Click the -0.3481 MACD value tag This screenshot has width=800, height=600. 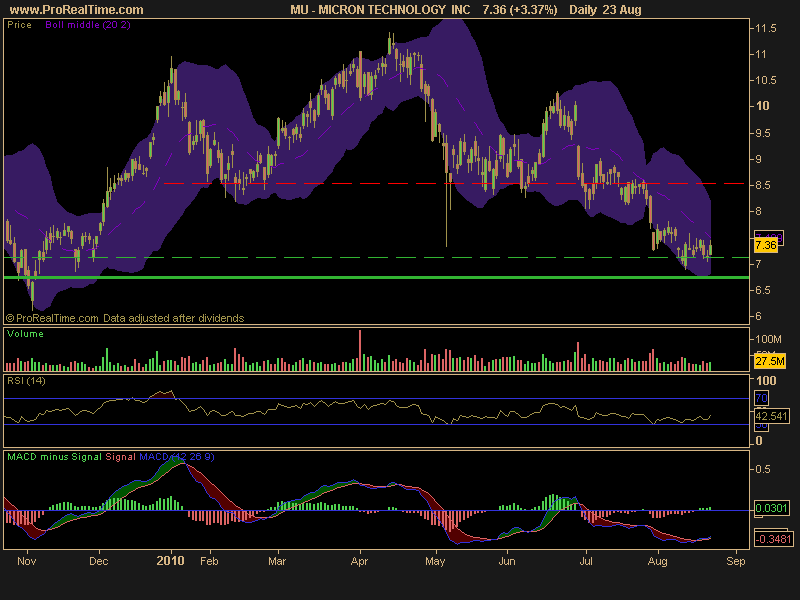click(773, 539)
